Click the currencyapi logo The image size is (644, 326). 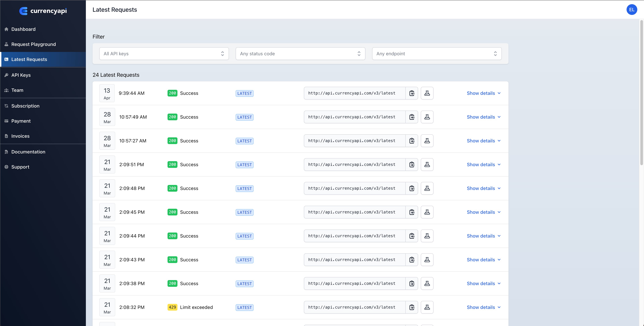[x=43, y=11]
